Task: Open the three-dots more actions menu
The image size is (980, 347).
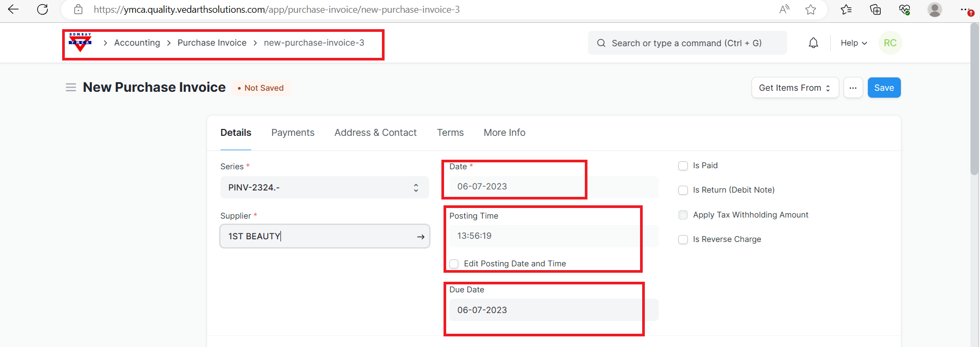Action: click(x=853, y=88)
